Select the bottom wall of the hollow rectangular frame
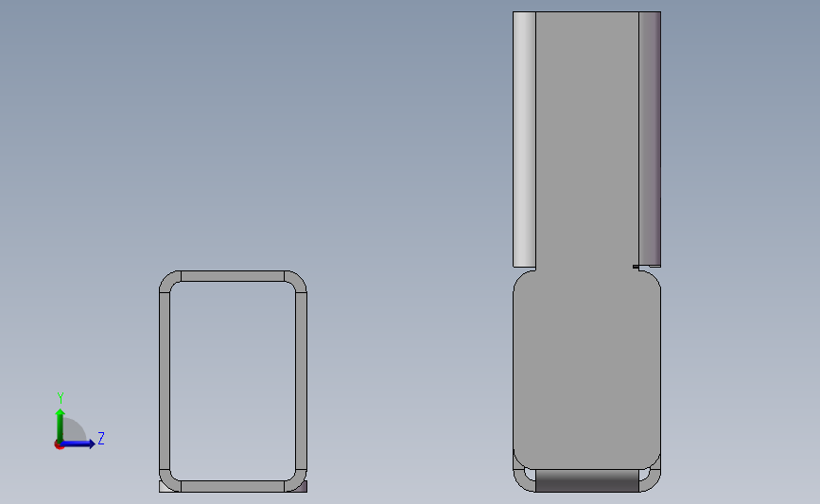Viewport: 820px width, 504px height. [x=233, y=486]
